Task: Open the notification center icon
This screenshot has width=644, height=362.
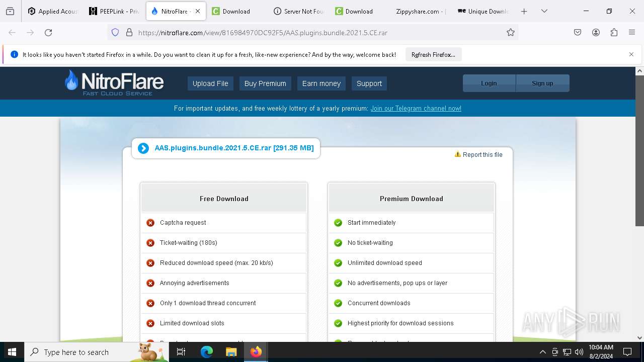Action: [x=627, y=352]
